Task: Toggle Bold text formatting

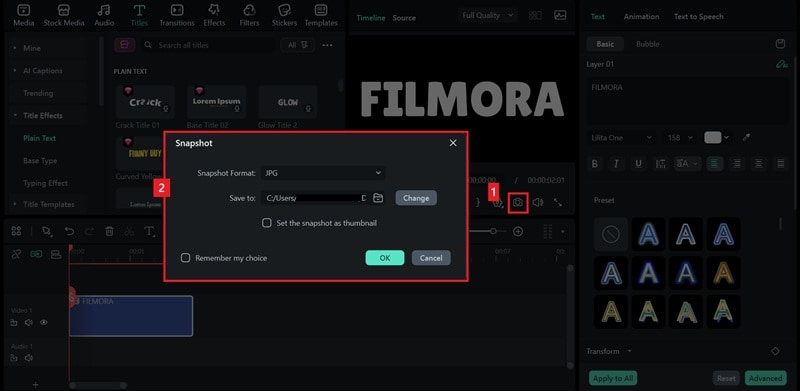Action: [x=594, y=164]
